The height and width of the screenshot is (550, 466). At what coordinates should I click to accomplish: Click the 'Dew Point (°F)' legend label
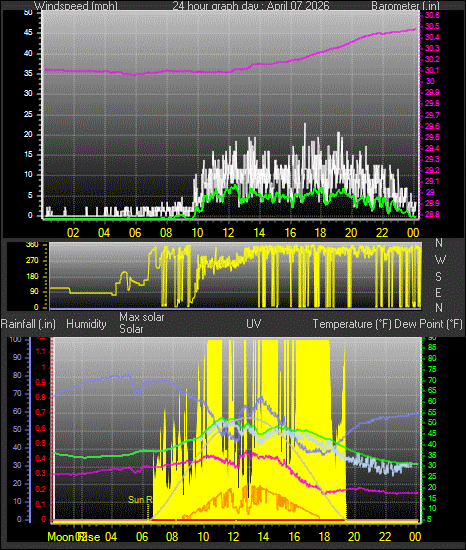428,324
